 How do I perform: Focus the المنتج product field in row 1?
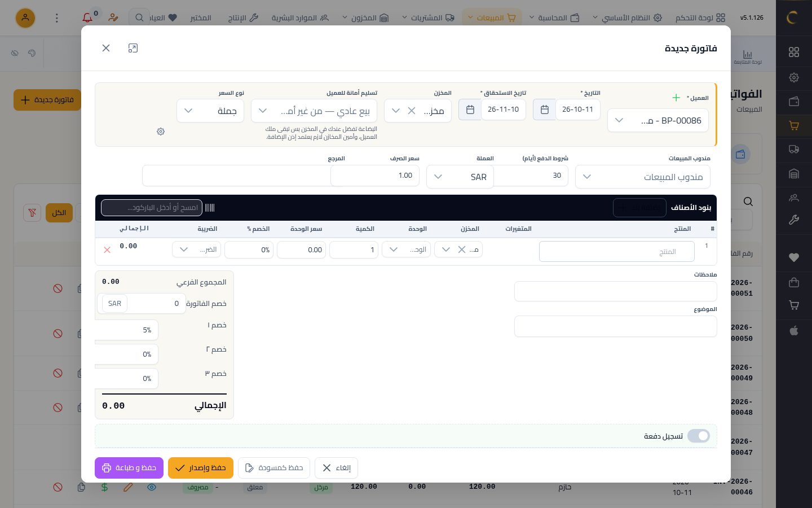(x=617, y=252)
